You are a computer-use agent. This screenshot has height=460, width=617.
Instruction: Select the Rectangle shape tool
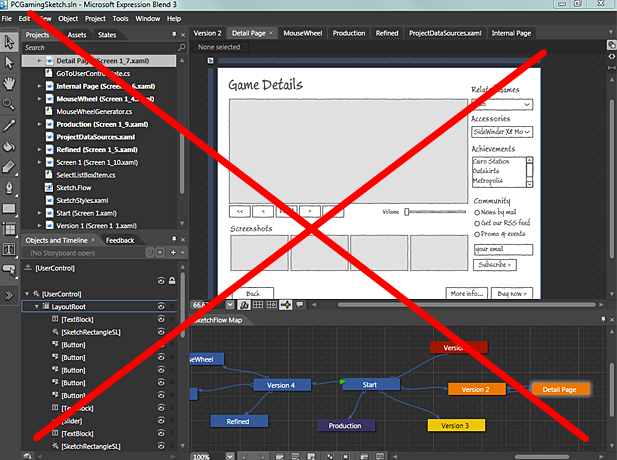coord(9,209)
